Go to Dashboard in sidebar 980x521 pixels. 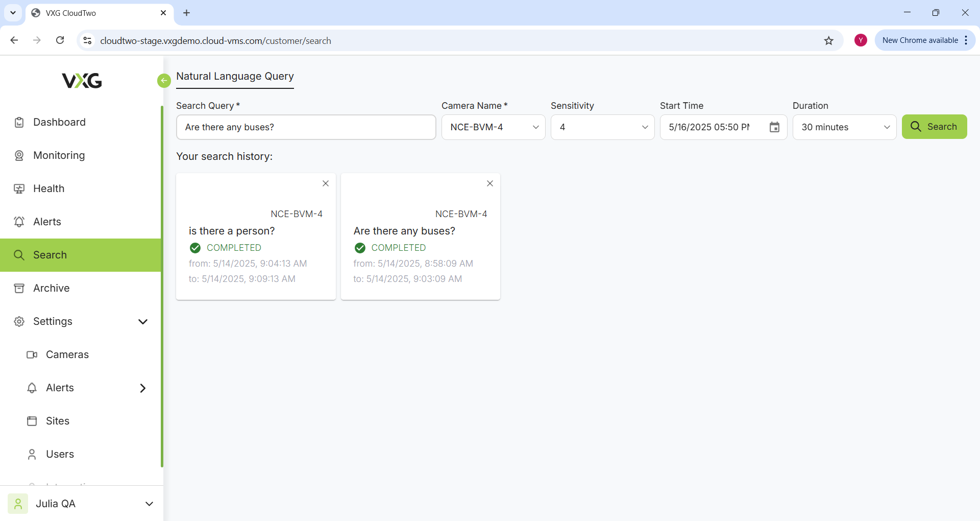tap(59, 122)
